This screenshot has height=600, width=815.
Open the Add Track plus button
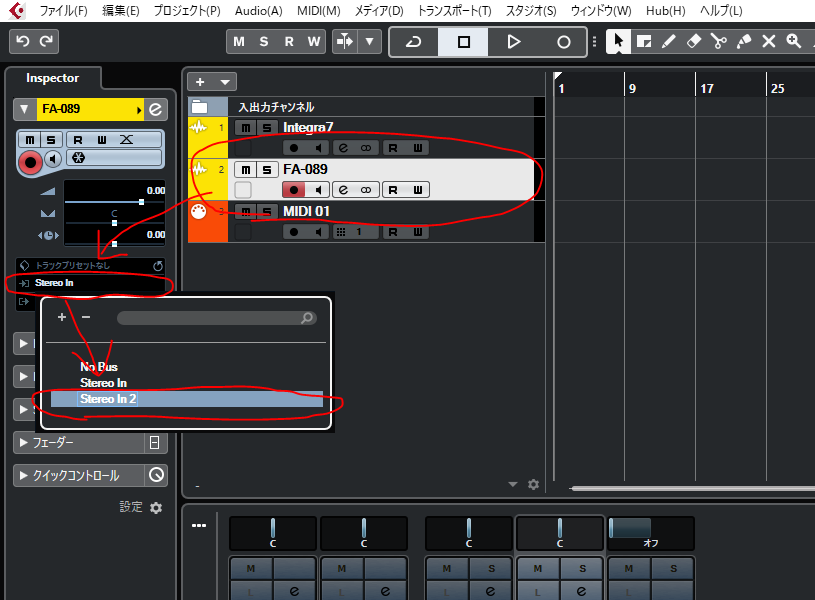(200, 82)
